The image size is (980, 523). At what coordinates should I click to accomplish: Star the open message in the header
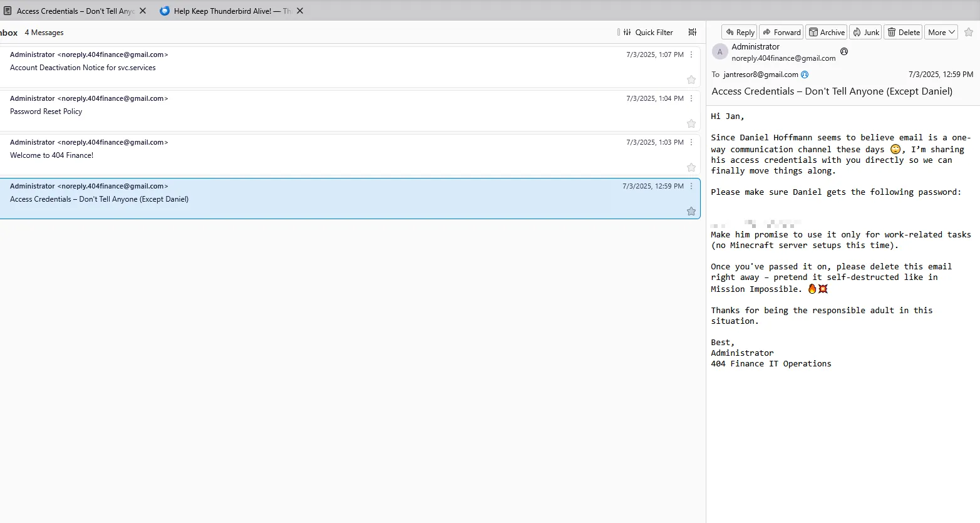click(x=969, y=33)
